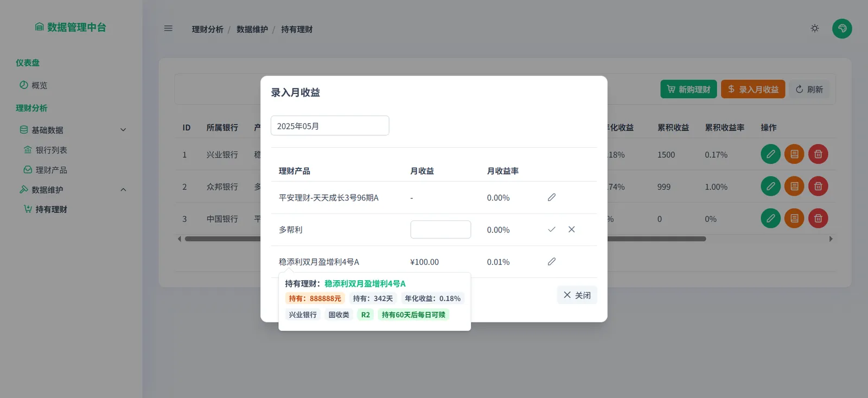Click 数据维护 breadcrumb
868x398 pixels.
click(252, 29)
